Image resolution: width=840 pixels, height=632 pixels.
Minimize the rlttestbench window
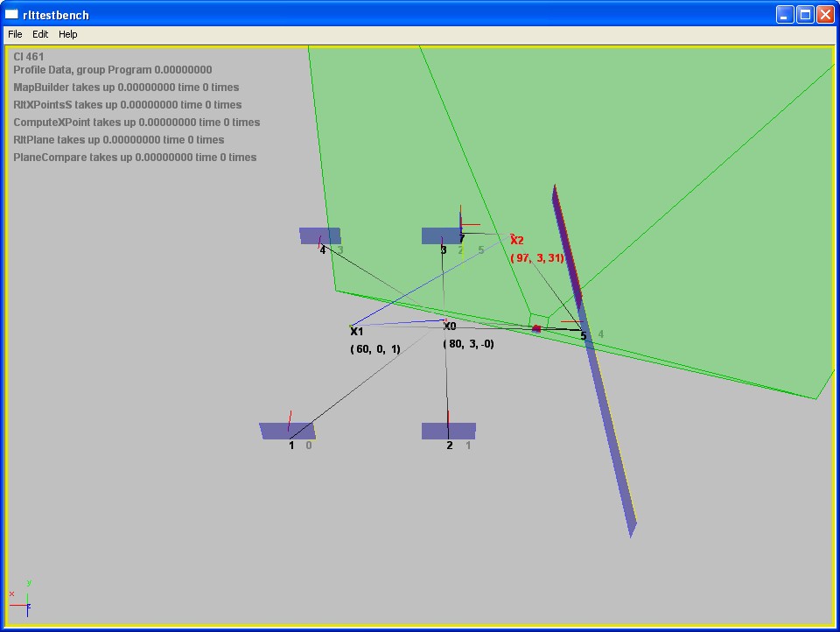pos(784,14)
